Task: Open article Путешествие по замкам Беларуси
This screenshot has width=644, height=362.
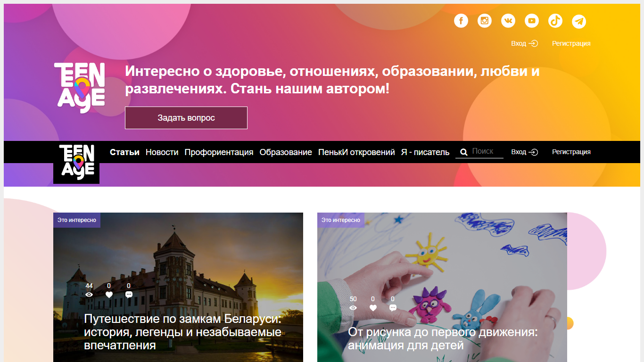Action: coord(182,332)
